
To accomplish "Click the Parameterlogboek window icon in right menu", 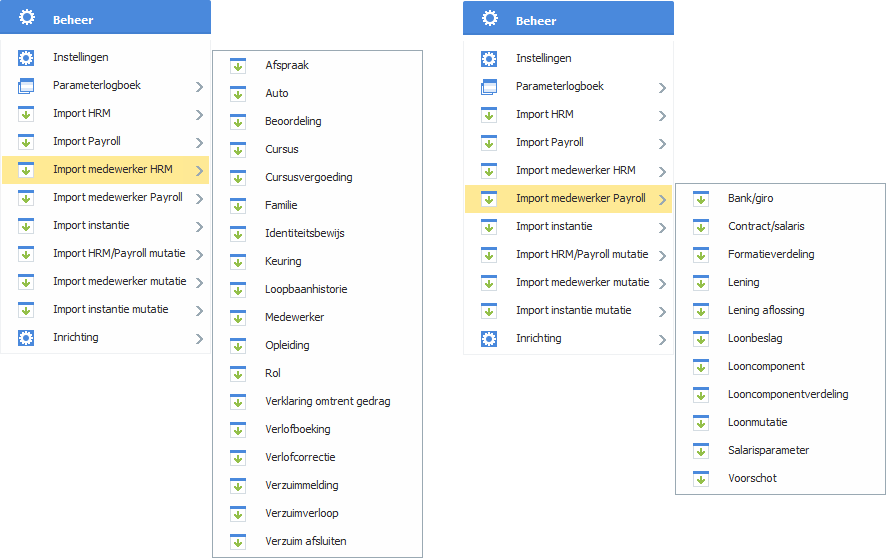I will pos(489,87).
